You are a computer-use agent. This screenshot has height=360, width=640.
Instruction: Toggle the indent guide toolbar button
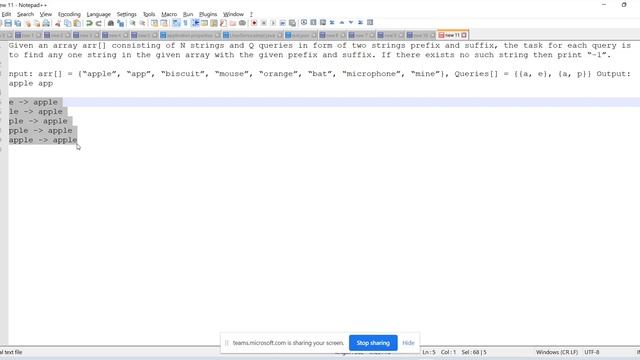point(195,23)
